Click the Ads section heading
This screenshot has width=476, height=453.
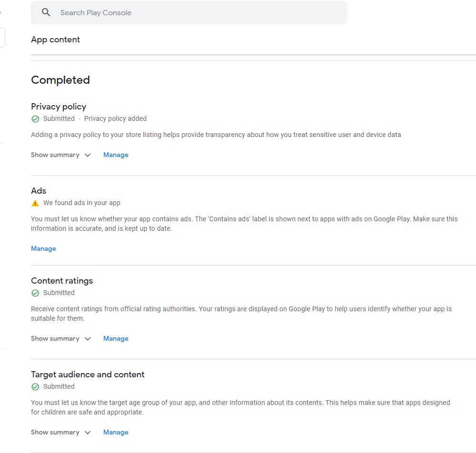(x=39, y=191)
